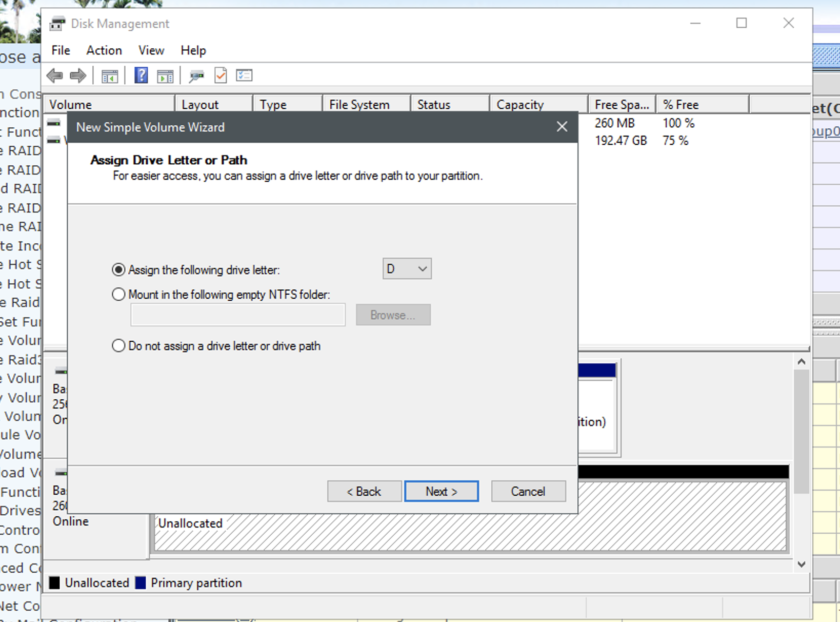Open the Action menu
The image size is (840, 622).
pos(104,50)
